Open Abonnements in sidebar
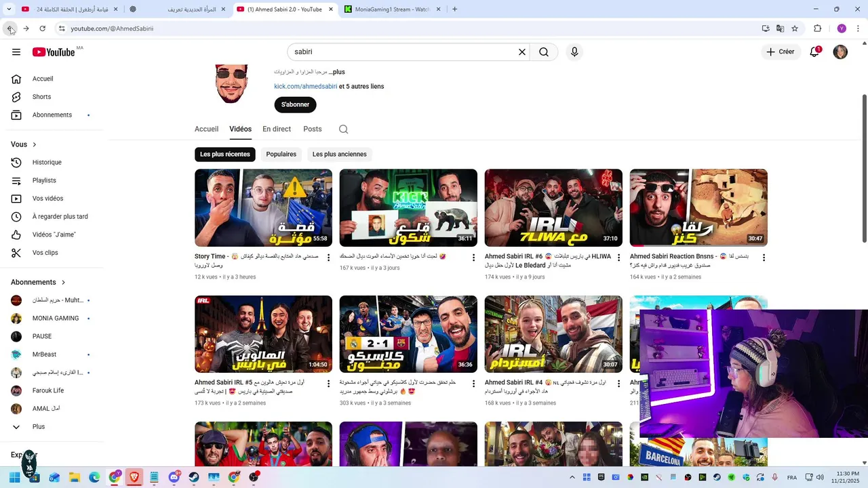The height and width of the screenshot is (488, 868). pyautogui.click(x=52, y=115)
